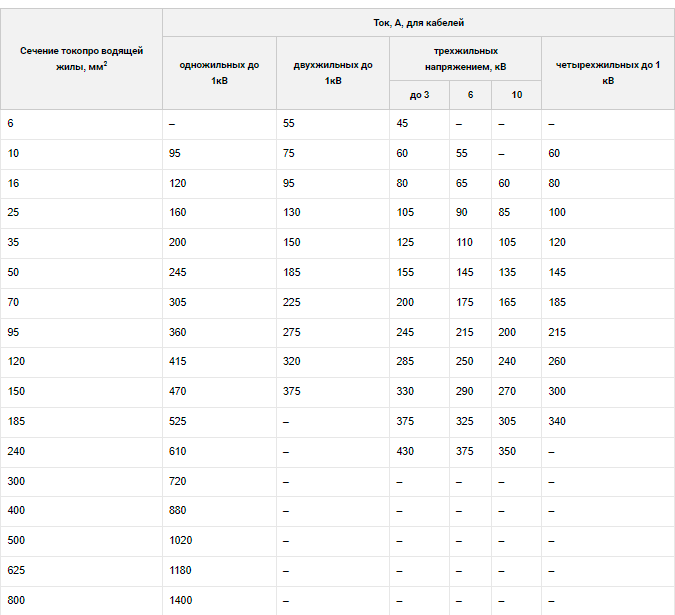Select the 'Сечение токопроводящей жилы' column header
Image resolution: width=675 pixels, height=615 pixels.
point(81,59)
